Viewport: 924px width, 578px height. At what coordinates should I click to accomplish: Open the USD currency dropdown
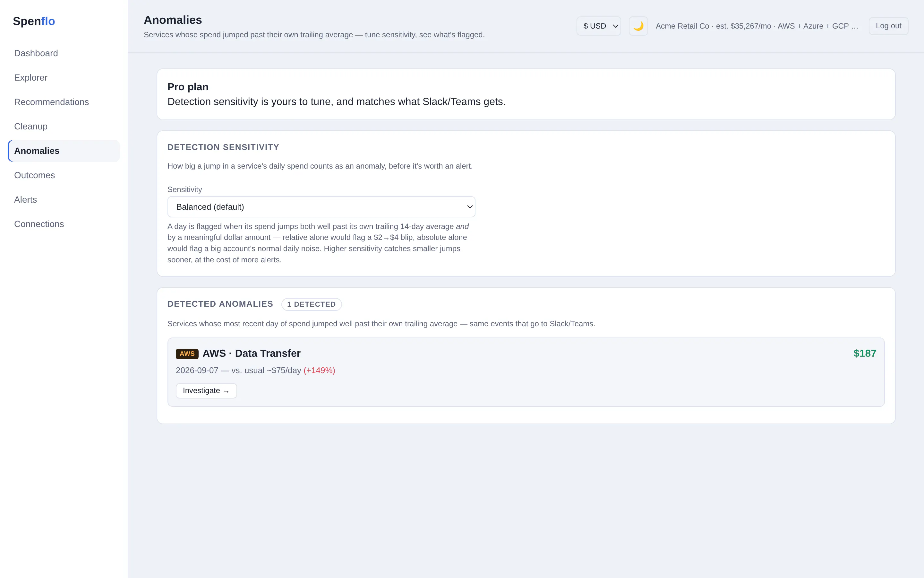coord(598,26)
